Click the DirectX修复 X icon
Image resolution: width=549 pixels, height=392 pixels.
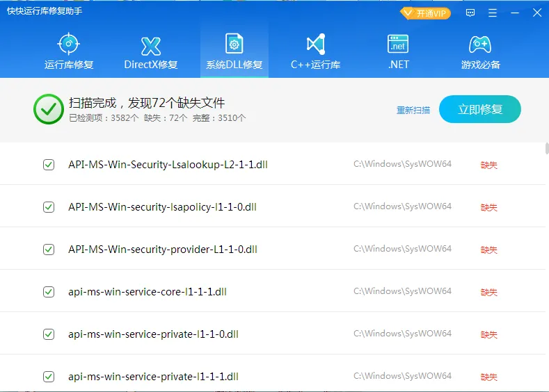pyautogui.click(x=151, y=45)
